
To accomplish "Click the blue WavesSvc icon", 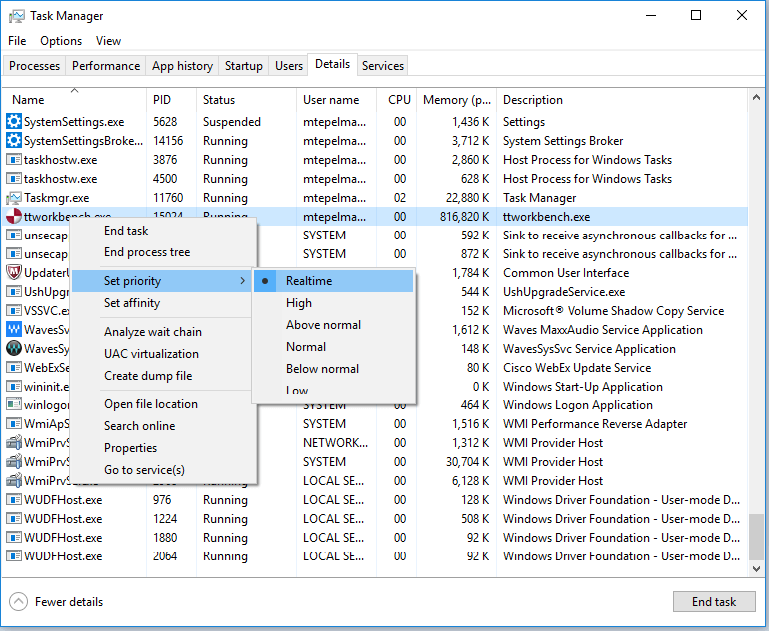I will tap(14, 329).
